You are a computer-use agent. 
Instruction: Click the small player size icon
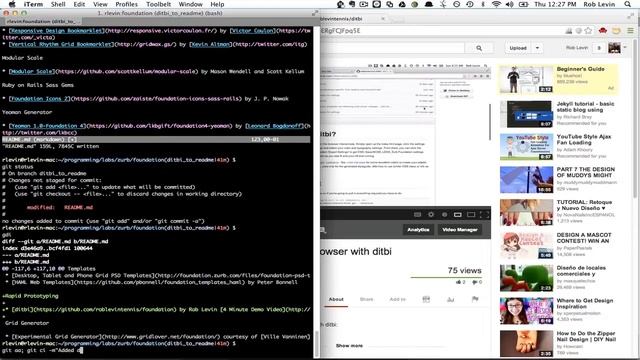coord(458,214)
